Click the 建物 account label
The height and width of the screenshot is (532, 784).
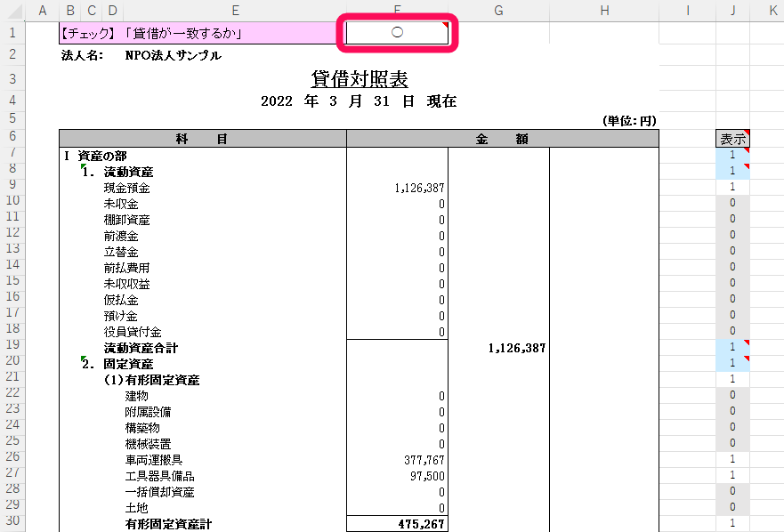pyautogui.click(x=136, y=396)
